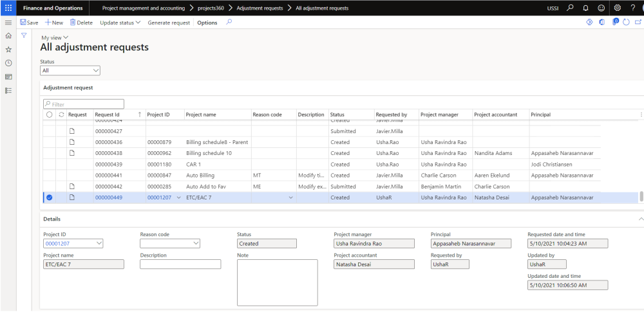Click the Note text box

coord(277,282)
